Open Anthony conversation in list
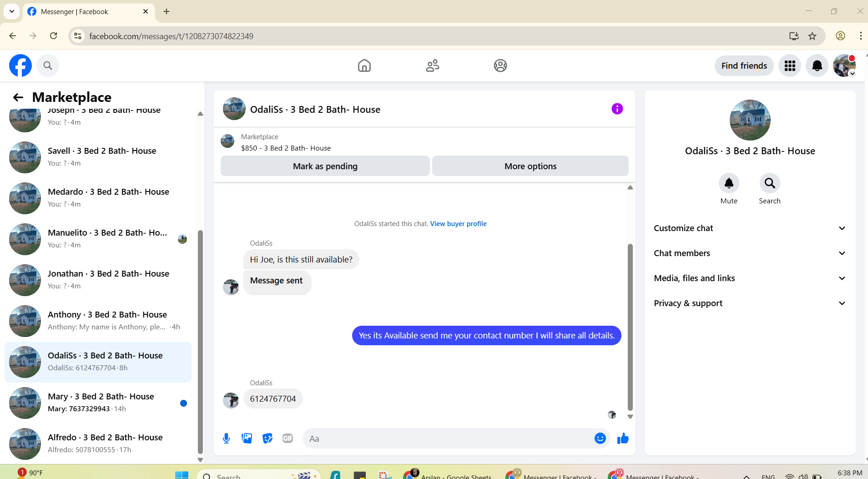Viewport: 868px width, 479px height. point(98,321)
